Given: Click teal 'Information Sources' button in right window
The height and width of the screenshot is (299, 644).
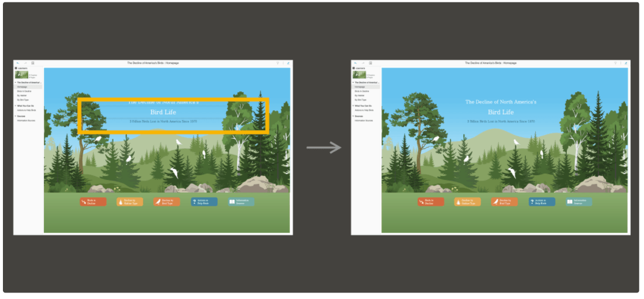Looking at the screenshot, I should click(x=578, y=202).
